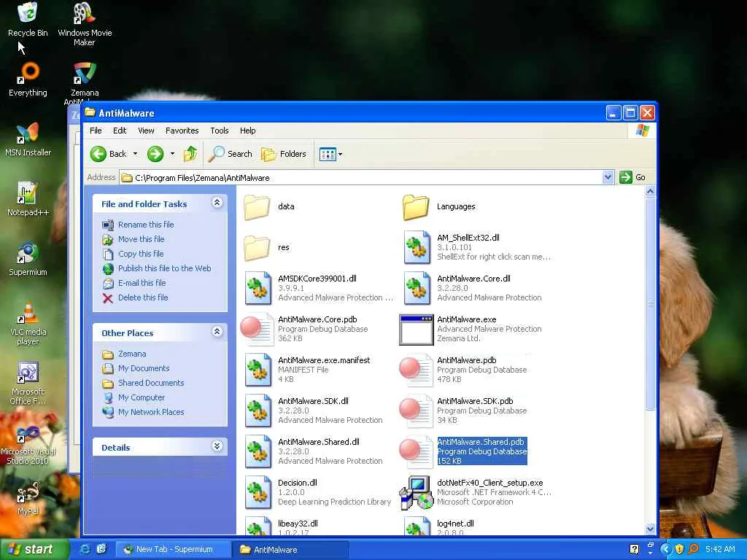Click the green Forward arrow button
This screenshot has width=747, height=560.
155,154
